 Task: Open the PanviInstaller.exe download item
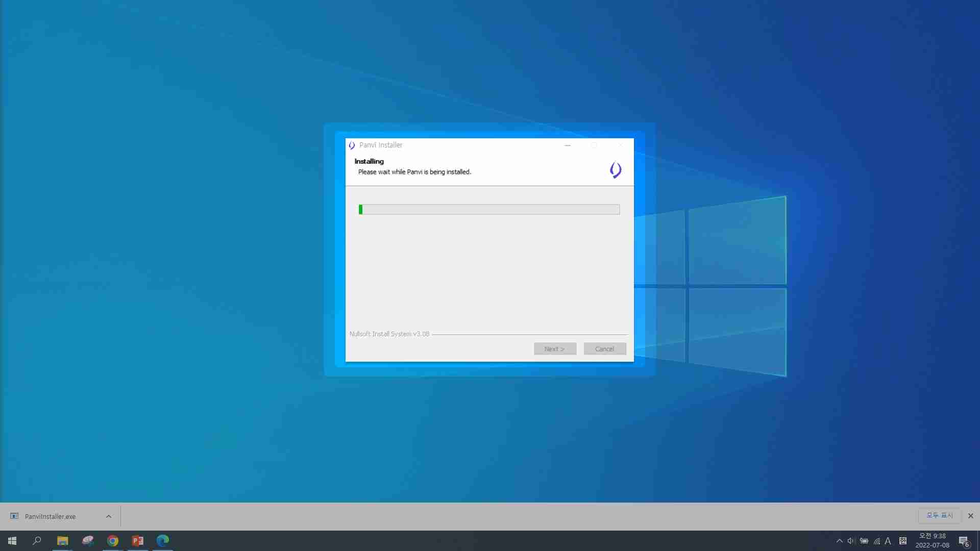50,516
